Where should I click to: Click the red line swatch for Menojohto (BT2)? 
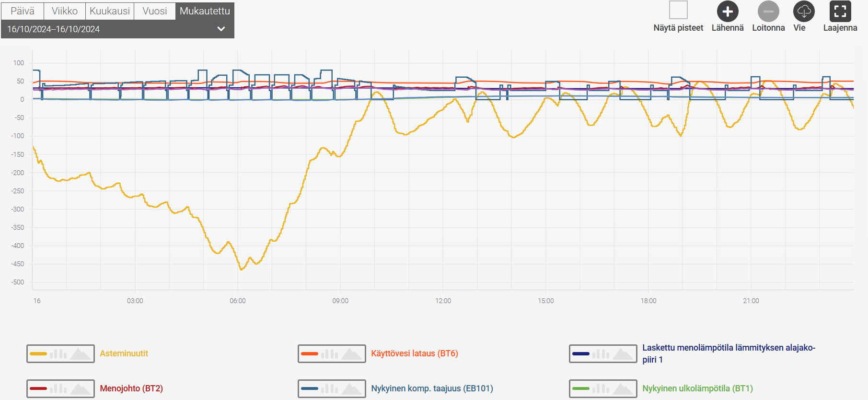38,388
